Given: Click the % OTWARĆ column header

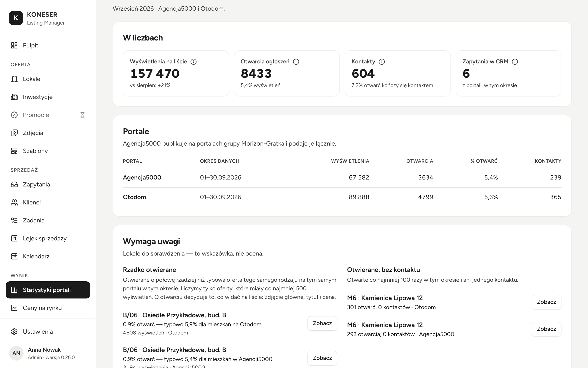Looking at the screenshot, I should click(x=484, y=161).
